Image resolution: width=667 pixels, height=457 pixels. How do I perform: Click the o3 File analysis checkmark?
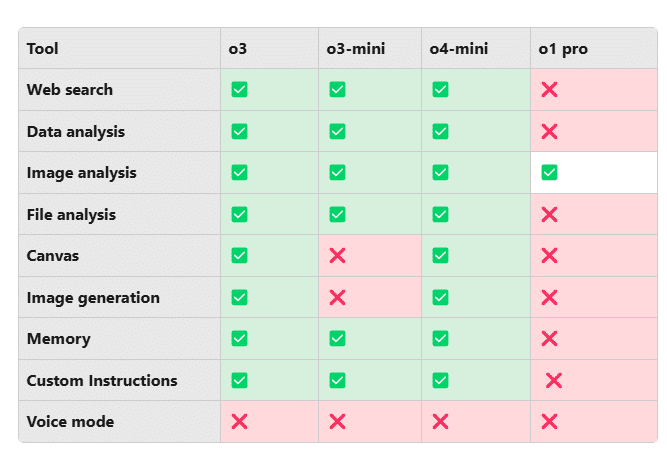[239, 214]
